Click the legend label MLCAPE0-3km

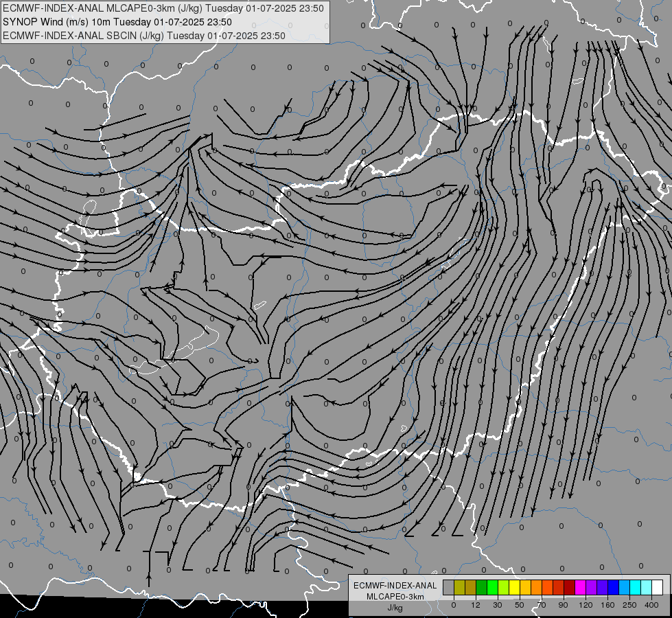click(395, 597)
